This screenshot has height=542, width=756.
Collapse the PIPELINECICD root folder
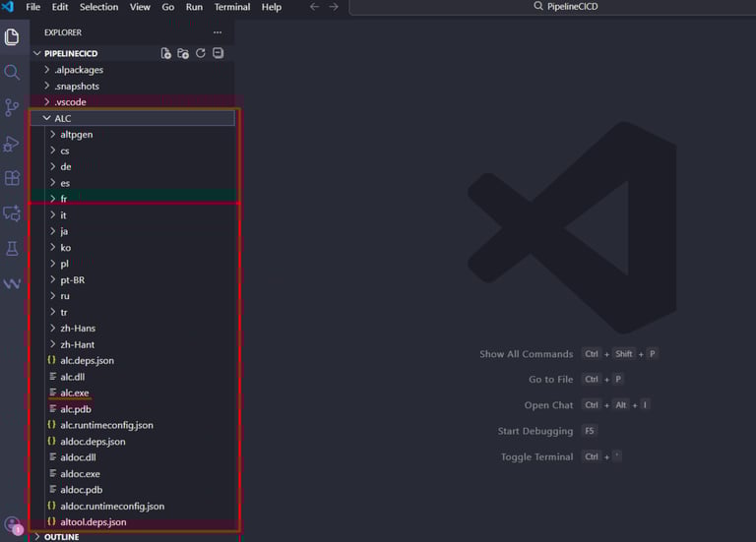click(133, 53)
